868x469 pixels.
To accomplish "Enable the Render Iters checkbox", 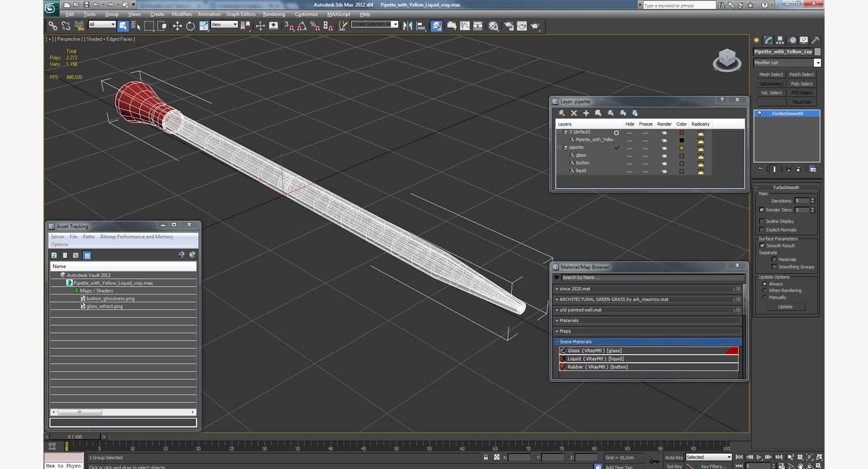I will coord(761,210).
